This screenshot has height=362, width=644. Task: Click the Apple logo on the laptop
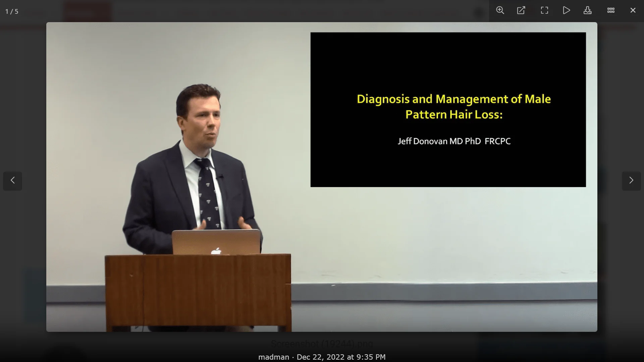[x=216, y=251]
